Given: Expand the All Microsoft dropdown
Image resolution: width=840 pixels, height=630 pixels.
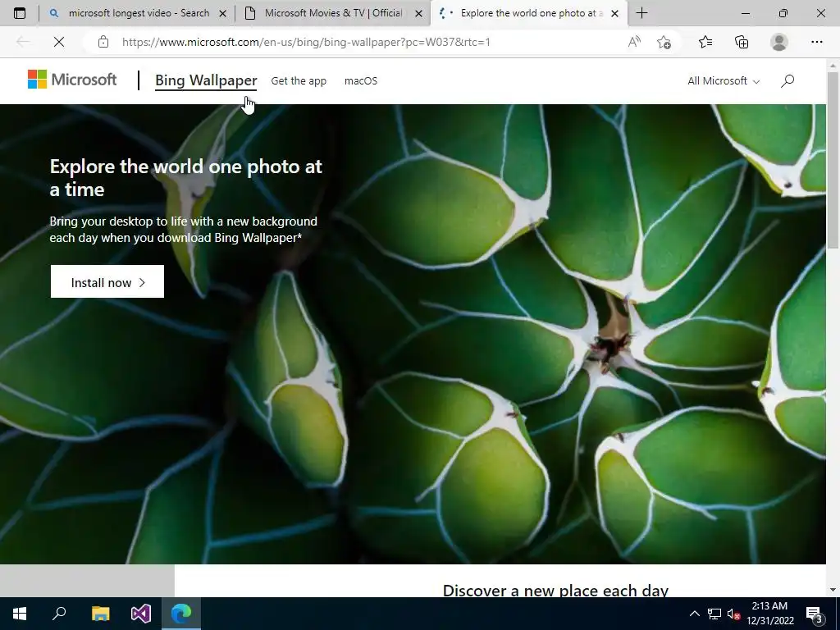Looking at the screenshot, I should pos(724,81).
